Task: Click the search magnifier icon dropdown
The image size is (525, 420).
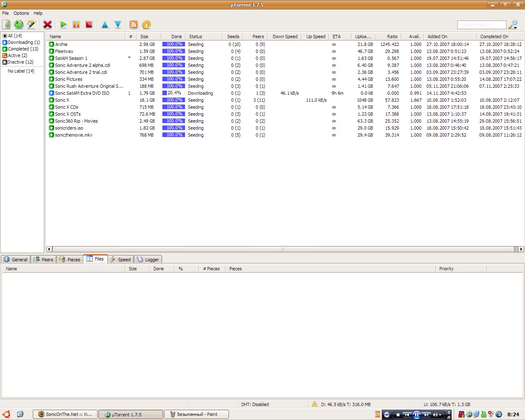Action: tap(513, 25)
